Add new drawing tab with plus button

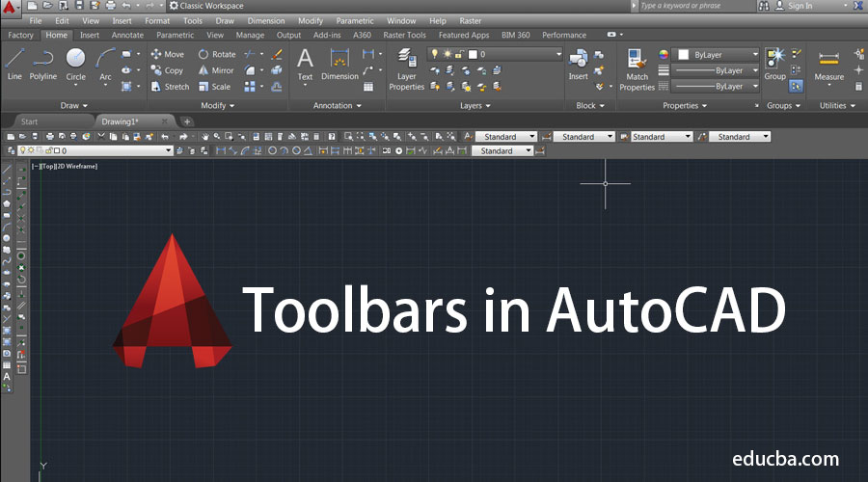tap(187, 121)
